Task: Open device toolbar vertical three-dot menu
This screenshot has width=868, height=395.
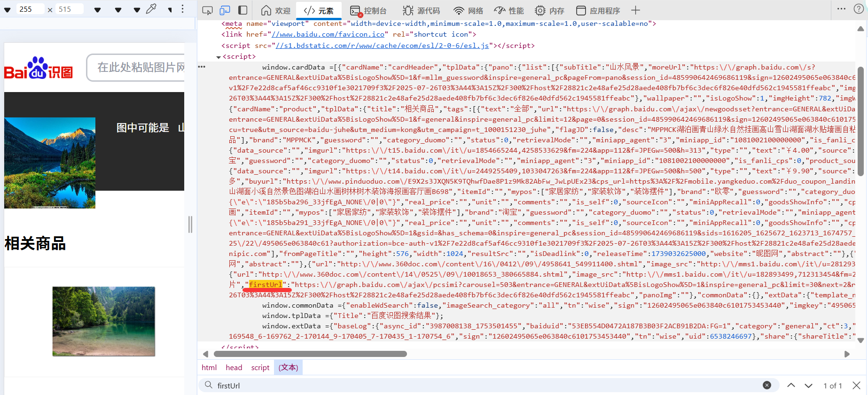Action: (183, 9)
